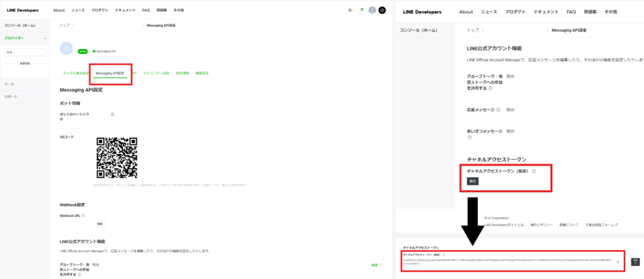The height and width of the screenshot is (279, 644).
Task: Copy the bot basic ID
Action: [x=113, y=115]
